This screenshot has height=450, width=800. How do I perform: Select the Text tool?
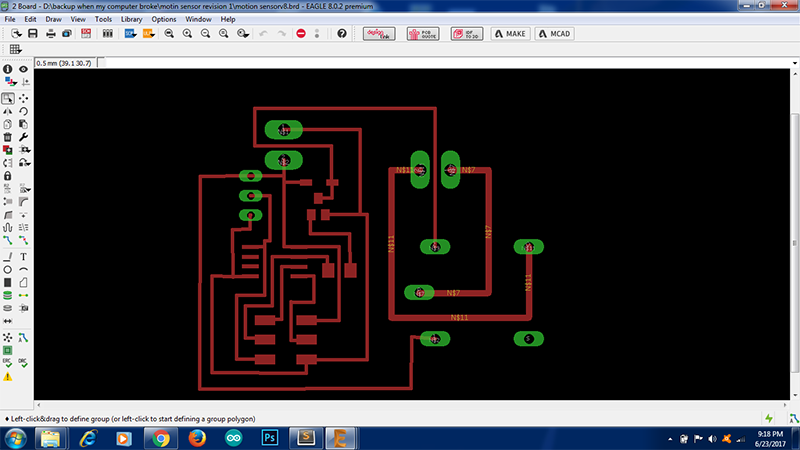pos(23,257)
